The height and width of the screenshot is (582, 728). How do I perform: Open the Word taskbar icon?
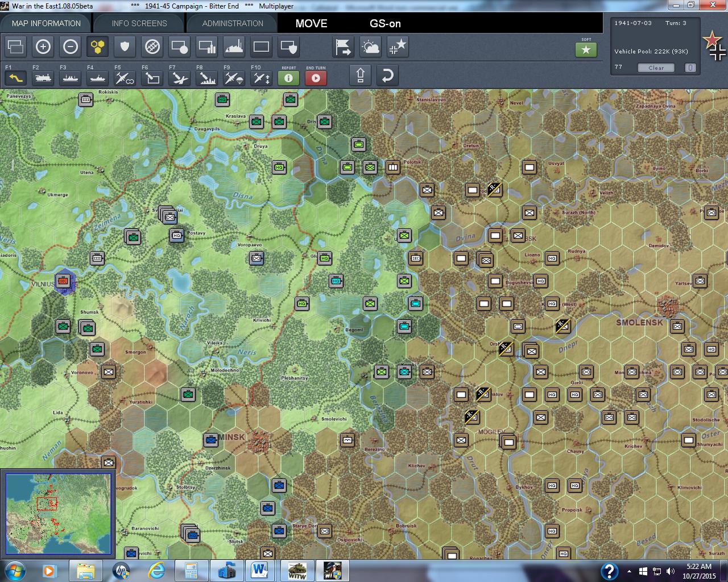[x=259, y=571]
